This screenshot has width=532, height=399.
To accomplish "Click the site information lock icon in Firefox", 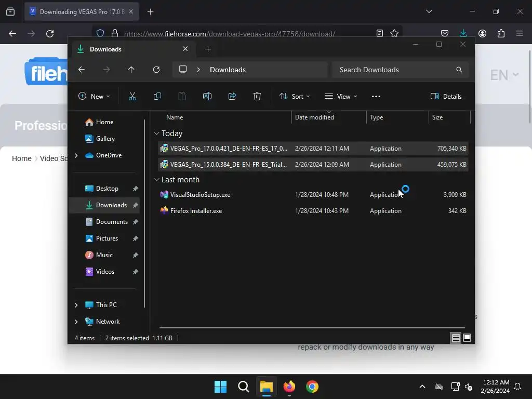I will [x=115, y=33].
